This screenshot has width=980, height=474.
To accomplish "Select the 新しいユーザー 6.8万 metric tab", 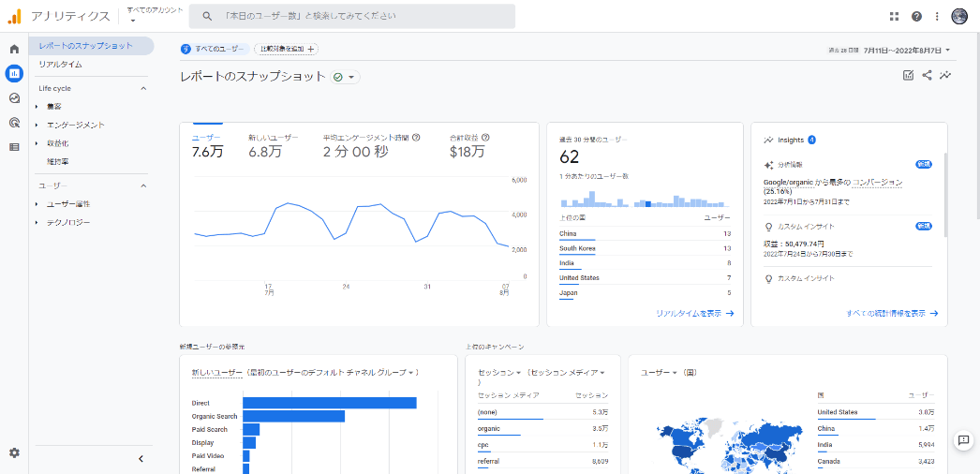I will pos(274,144).
